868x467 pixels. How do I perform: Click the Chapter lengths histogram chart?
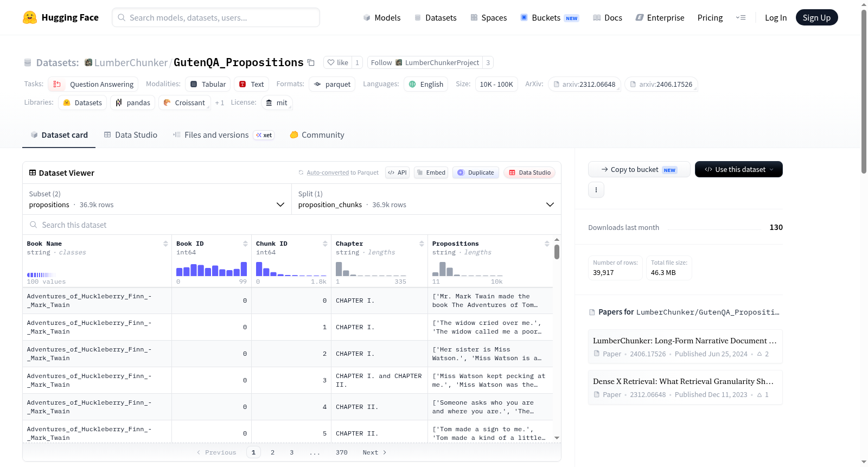tap(371, 269)
